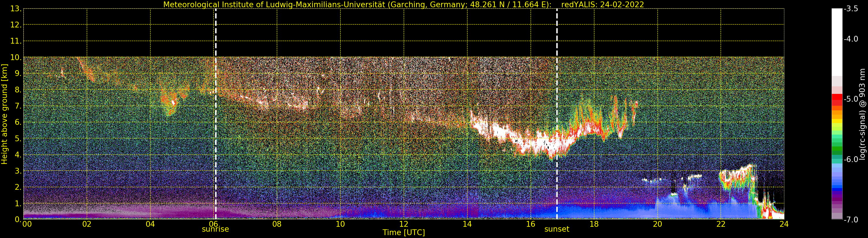Click the '02' time axis tick label
Image resolution: width=868 pixels, height=238 pixels.
click(87, 224)
